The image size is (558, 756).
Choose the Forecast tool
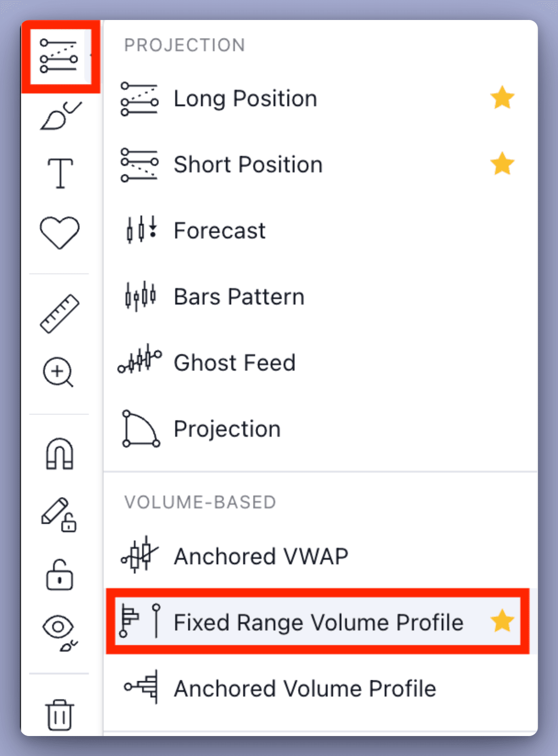tap(219, 230)
